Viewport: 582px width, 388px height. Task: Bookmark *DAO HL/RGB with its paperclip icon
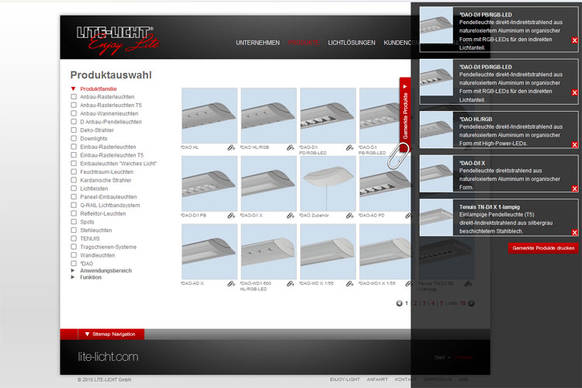290,148
